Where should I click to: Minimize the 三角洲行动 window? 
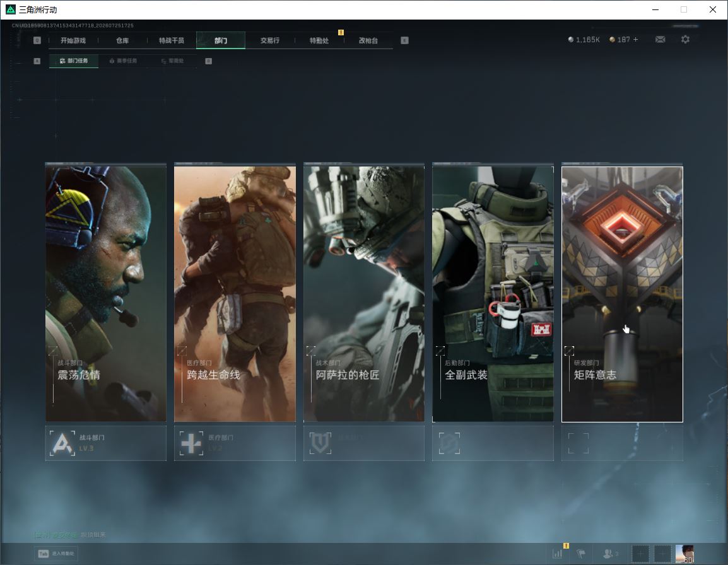(655, 9)
